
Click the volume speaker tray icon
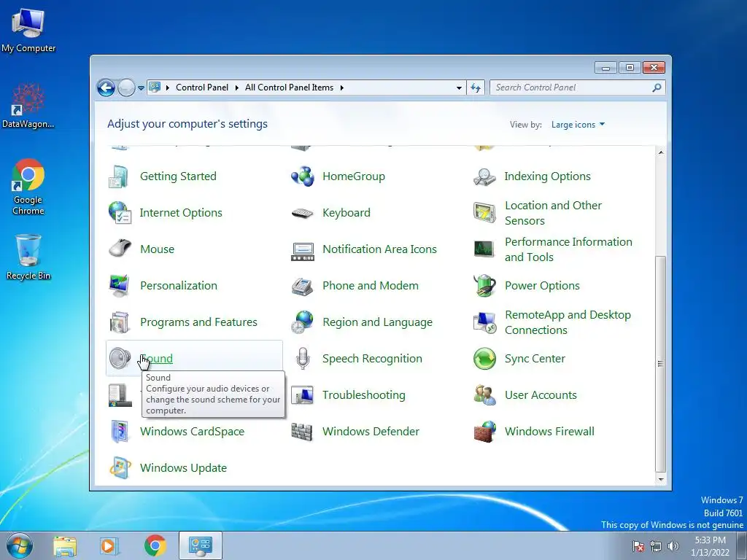pos(673,546)
